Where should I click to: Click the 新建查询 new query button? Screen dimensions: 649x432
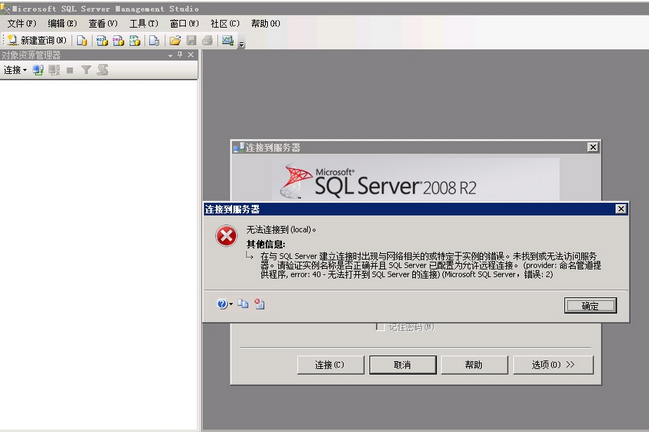tap(36, 40)
